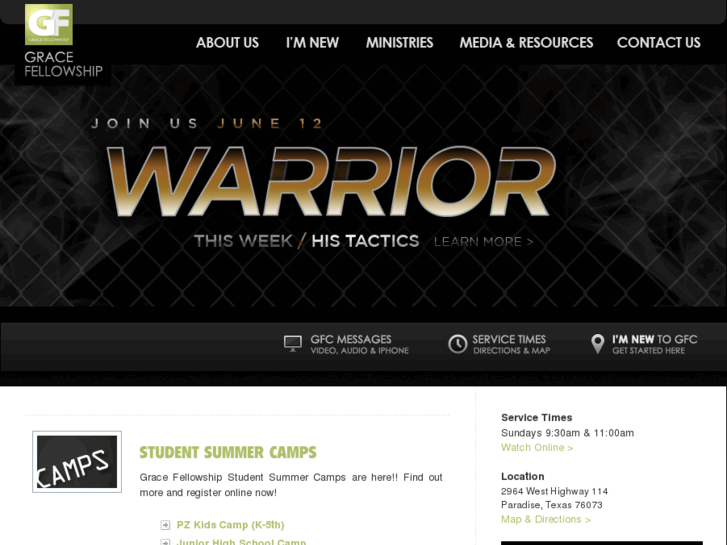Screen dimensions: 727x545
Task: Click the arrow bullet beside Junior High School Camp
Action: [x=165, y=542]
